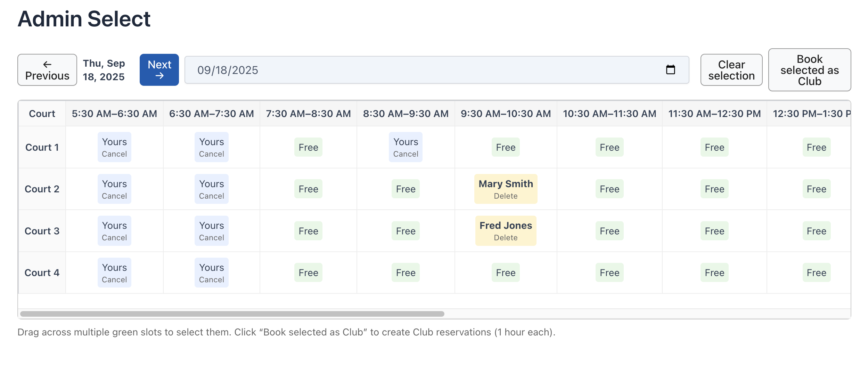Viewport: 868px width, 391px height.
Task: Click Clear selection
Action: coord(731,69)
